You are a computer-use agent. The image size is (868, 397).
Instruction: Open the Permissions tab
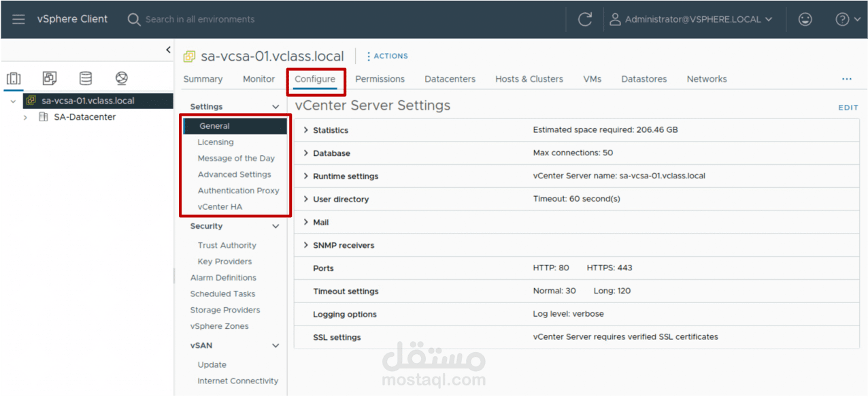click(x=380, y=79)
